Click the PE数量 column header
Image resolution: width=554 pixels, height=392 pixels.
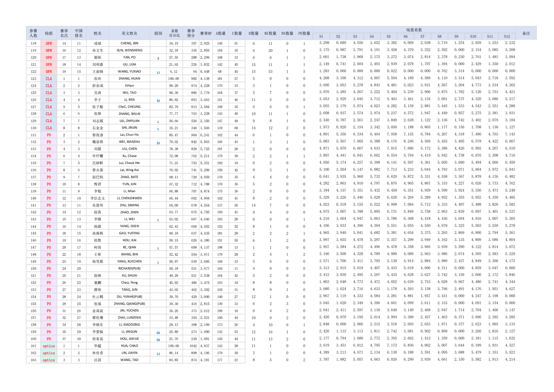click(x=304, y=33)
